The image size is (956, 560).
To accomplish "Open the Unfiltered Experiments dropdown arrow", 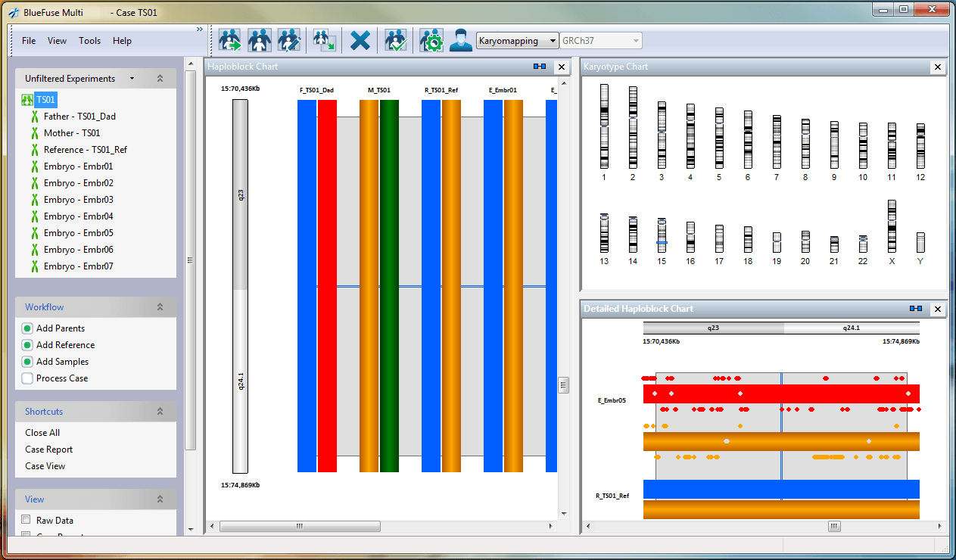I will (x=132, y=79).
